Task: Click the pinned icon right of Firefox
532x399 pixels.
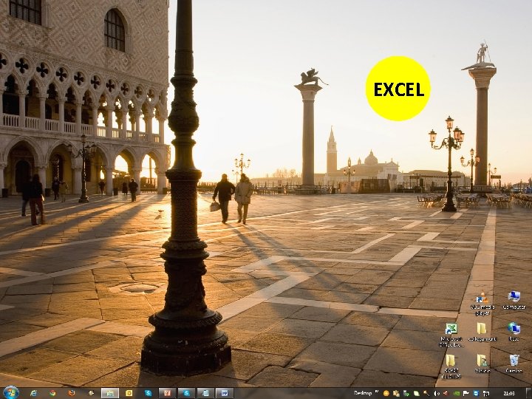Action: pos(91,393)
